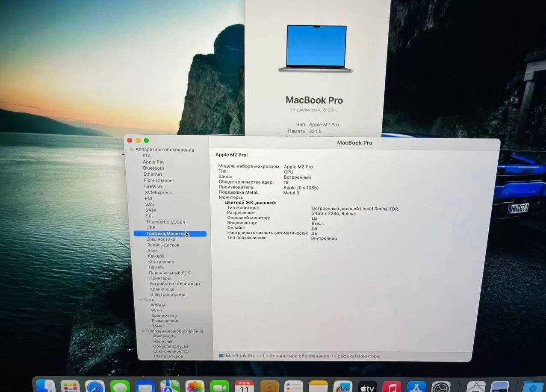The image size is (546, 392).
Task: Open Contacts app in the Dock
Action: [x=269, y=387]
